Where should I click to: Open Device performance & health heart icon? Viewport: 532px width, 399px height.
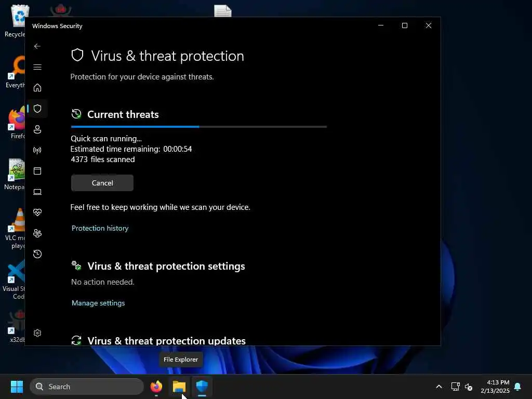37,212
